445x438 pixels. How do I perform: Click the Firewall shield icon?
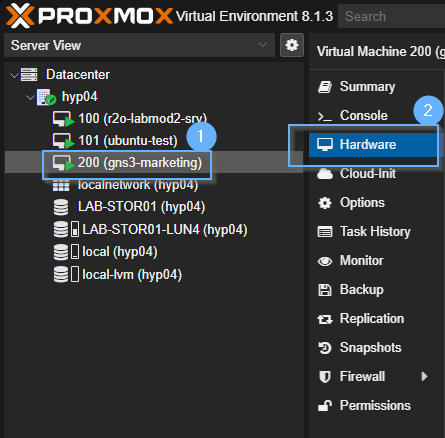click(325, 377)
